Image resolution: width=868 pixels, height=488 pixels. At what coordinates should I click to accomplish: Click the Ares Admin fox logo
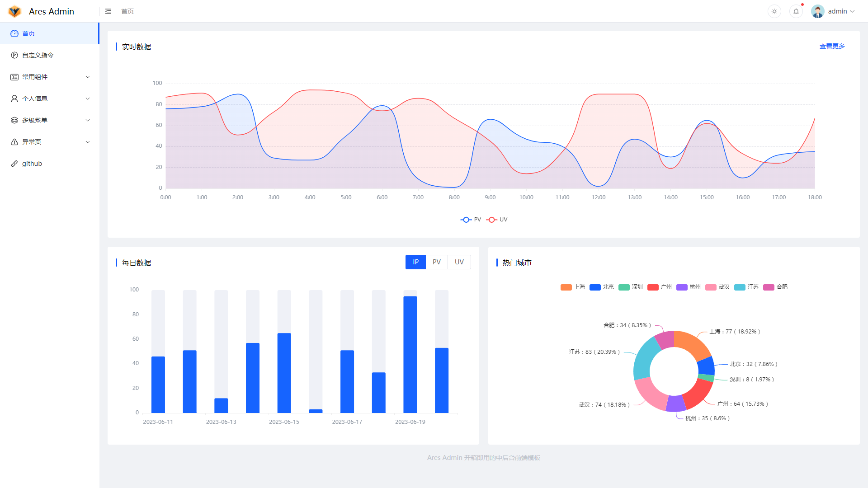14,11
